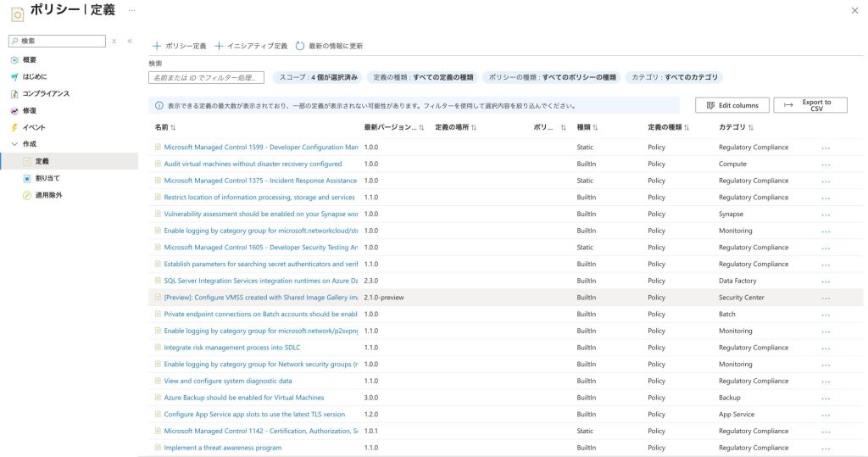
Task: Open イベント in the left navigation
Action: pyautogui.click(x=34, y=127)
